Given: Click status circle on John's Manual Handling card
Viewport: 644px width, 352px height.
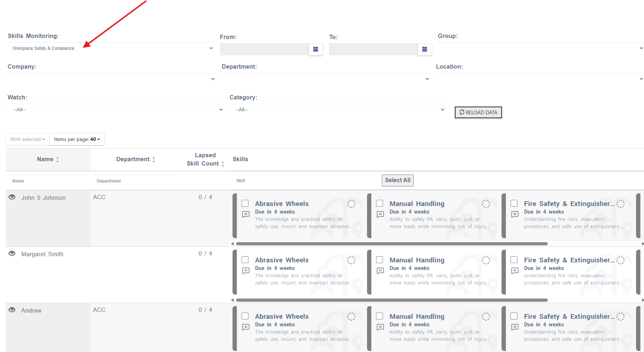Looking at the screenshot, I should (486, 204).
